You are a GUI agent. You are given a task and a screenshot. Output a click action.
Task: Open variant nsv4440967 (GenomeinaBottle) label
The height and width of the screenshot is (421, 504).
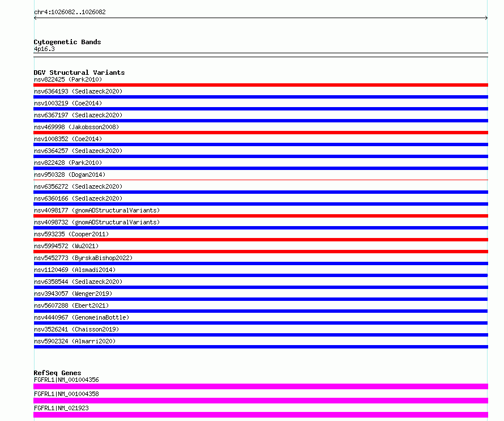82,317
